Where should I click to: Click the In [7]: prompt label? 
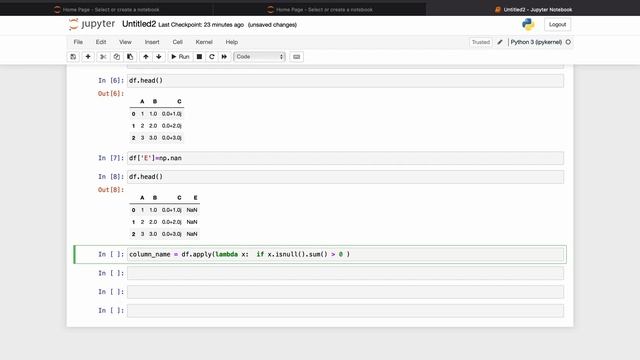[111, 158]
